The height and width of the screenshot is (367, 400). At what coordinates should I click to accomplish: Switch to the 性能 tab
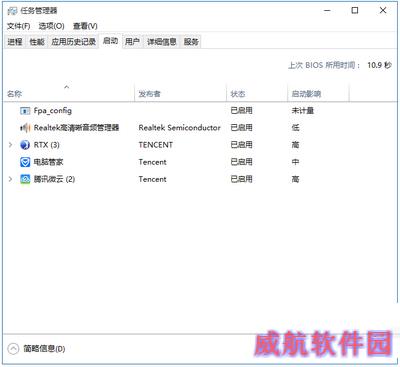pos(37,42)
